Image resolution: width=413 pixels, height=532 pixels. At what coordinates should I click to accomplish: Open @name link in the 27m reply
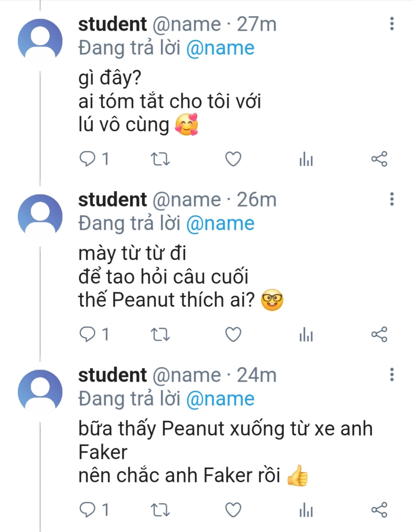click(x=220, y=48)
